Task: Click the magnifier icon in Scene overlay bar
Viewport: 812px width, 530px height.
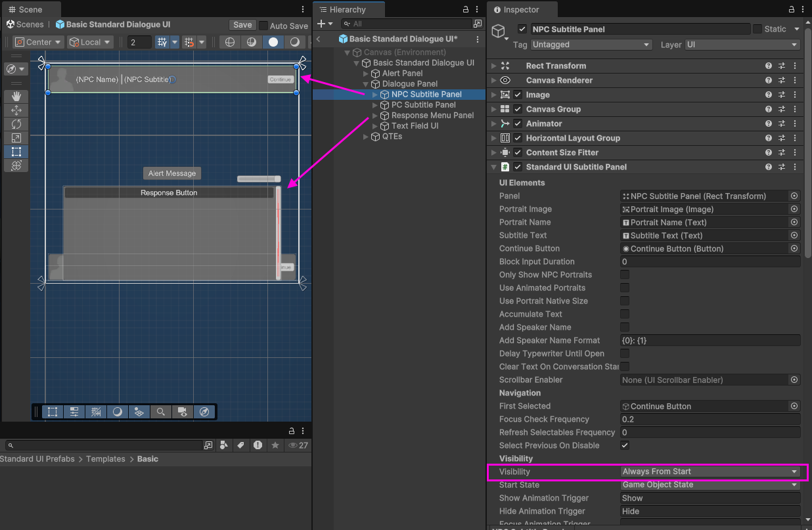Action: tap(161, 412)
